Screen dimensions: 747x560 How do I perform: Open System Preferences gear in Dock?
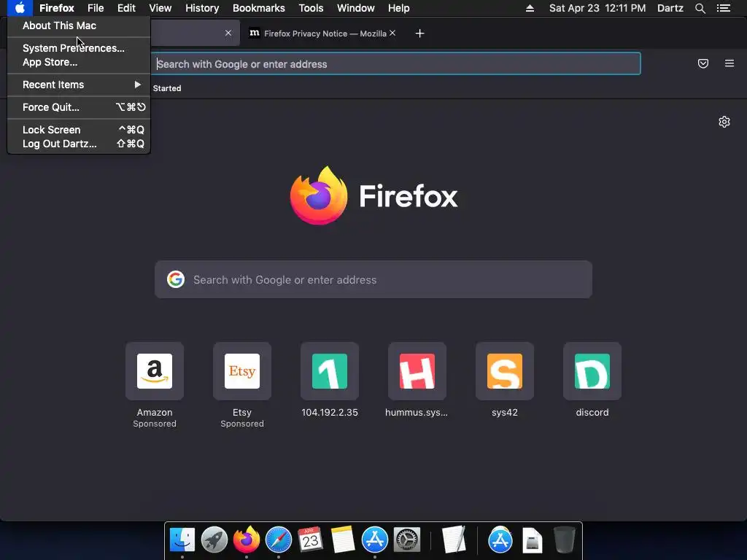click(407, 540)
